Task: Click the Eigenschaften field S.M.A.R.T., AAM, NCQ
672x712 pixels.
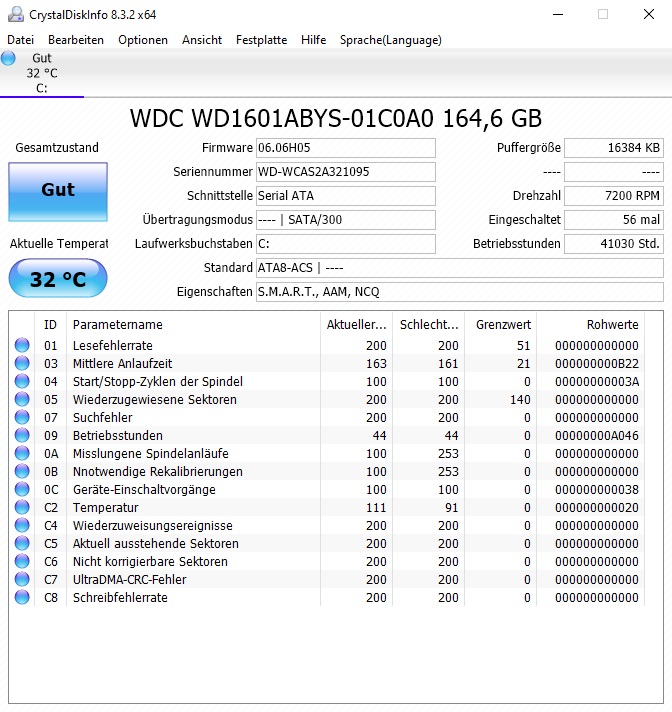Action: point(460,292)
